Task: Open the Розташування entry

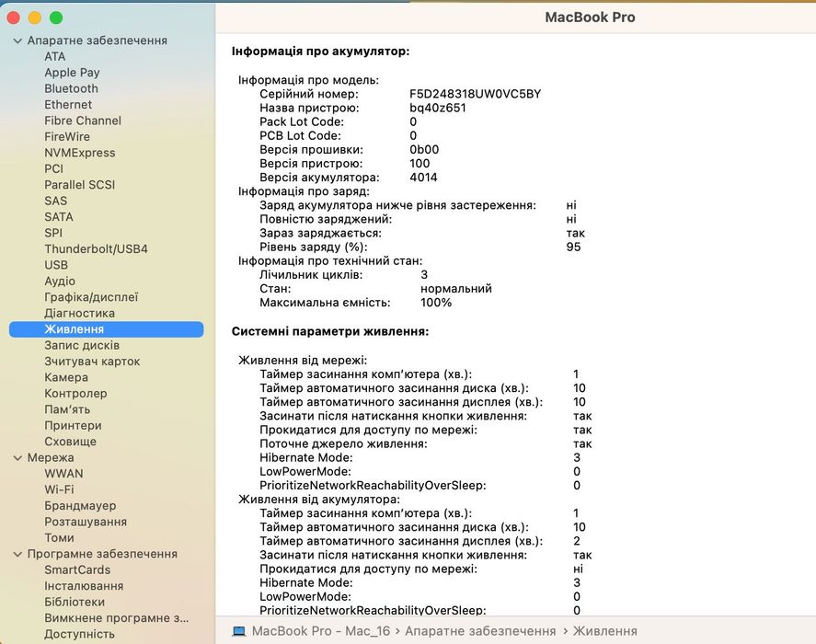Action: (86, 522)
